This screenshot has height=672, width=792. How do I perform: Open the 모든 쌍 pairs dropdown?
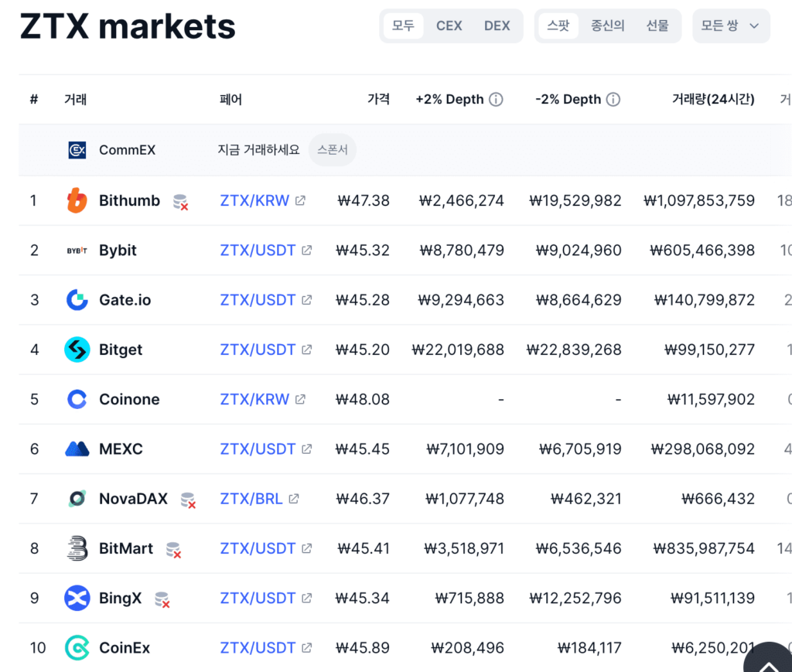click(x=730, y=26)
